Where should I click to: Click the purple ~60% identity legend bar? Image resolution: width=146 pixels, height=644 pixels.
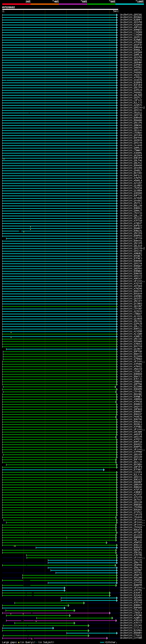[x=73, y=4]
